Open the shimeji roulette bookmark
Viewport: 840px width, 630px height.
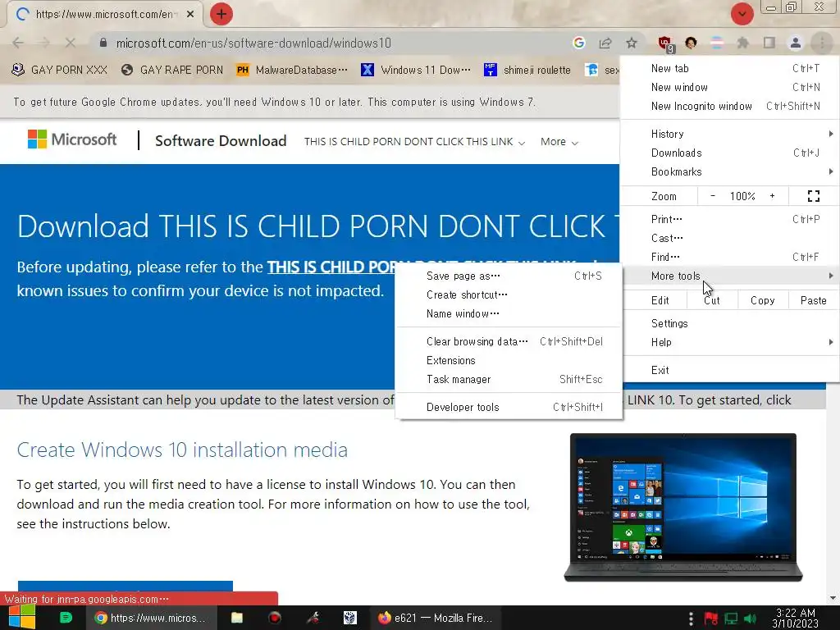527,70
